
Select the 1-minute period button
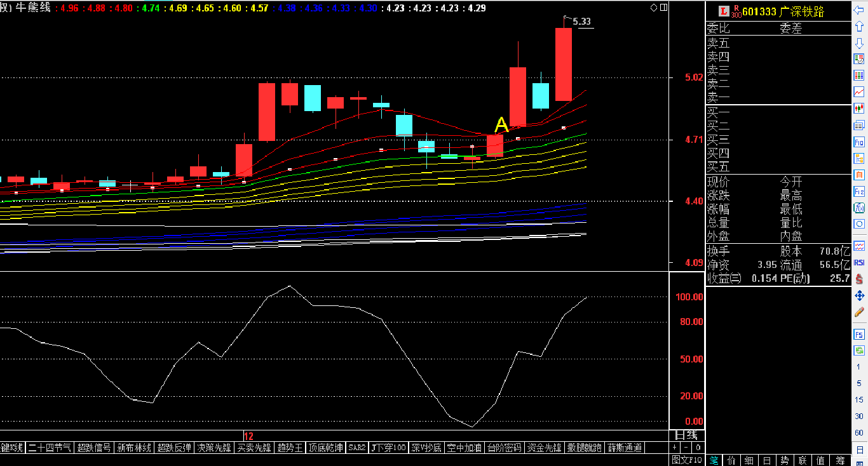[x=859, y=367]
